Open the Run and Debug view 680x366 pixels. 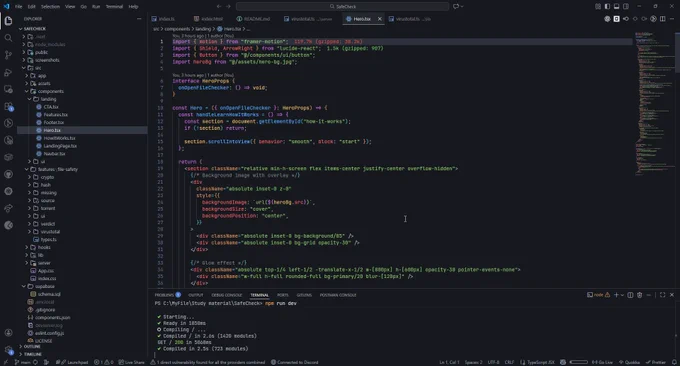coord(8,72)
